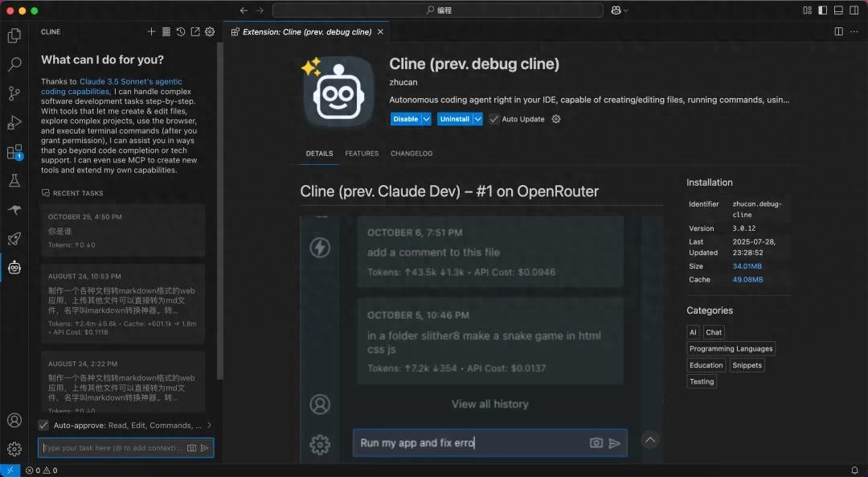The width and height of the screenshot is (868, 477).
Task: Open the zhucan publisher link
Action: pyautogui.click(x=403, y=82)
